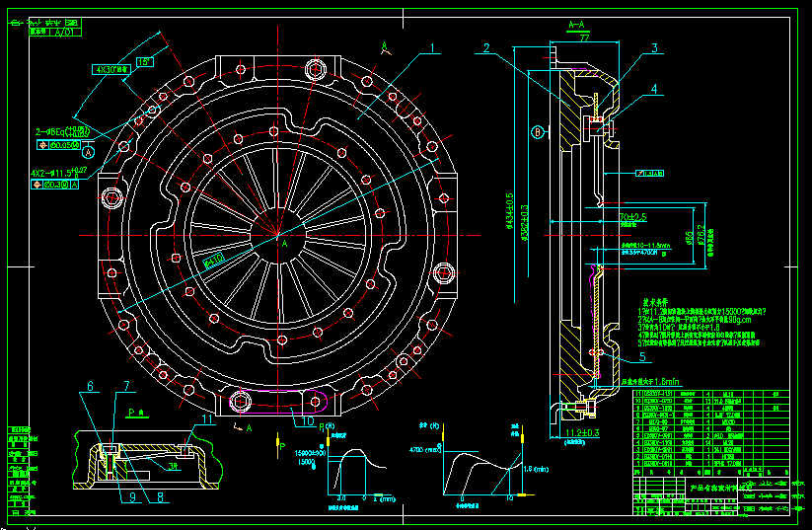
Task: Click the datum B circle symbol
Action: 538,130
